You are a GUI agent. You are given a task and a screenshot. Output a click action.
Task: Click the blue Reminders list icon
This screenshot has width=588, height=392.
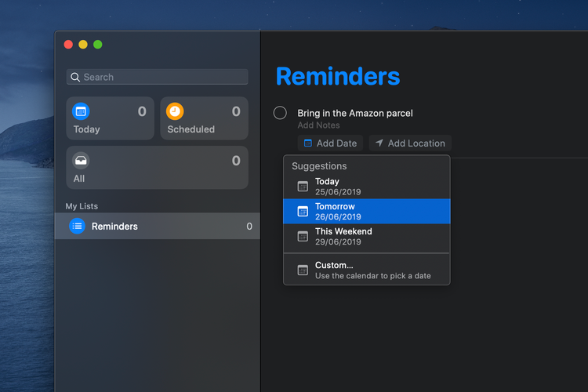78,226
